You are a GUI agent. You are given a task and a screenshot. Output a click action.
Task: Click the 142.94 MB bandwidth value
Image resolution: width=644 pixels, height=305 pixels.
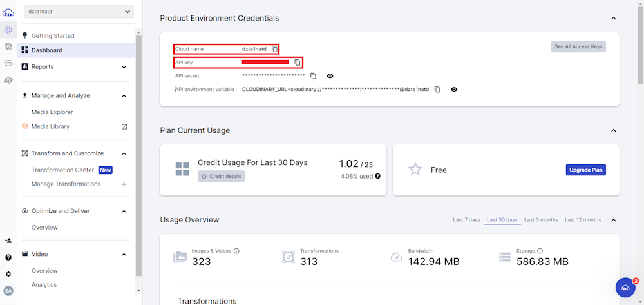(x=433, y=261)
